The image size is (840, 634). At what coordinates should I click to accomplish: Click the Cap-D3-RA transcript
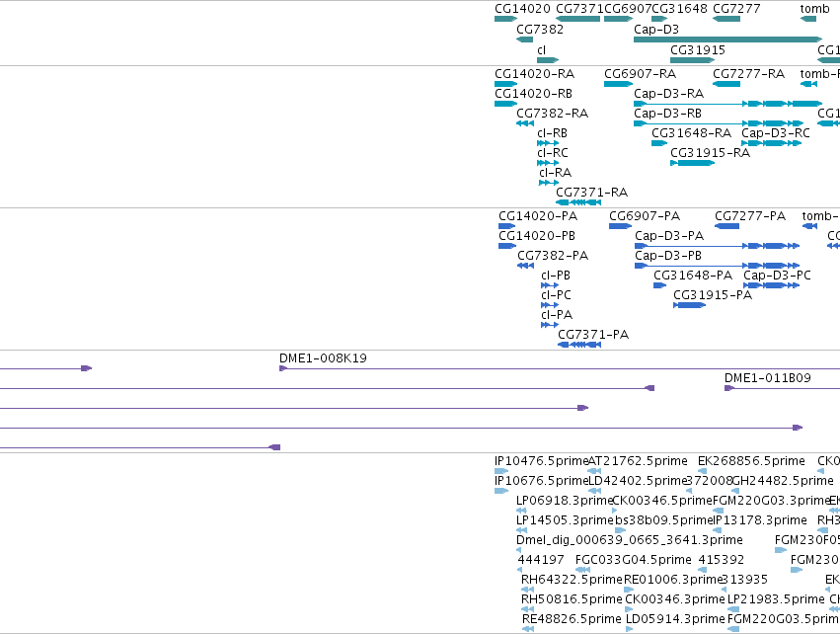727,104
